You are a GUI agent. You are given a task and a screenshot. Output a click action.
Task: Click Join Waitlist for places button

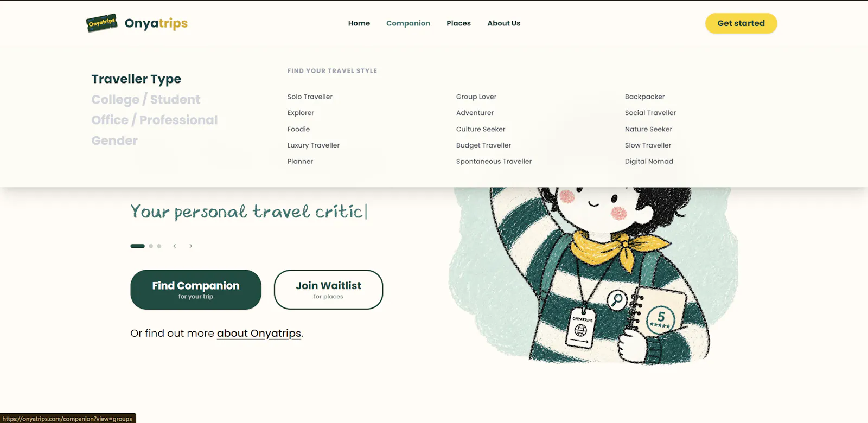[328, 290]
